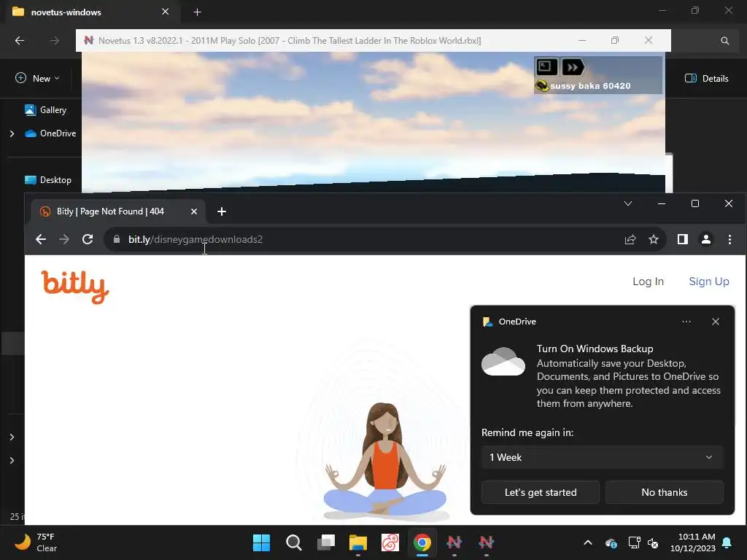Search in File Explorer window
747x560 pixels.
pyautogui.click(x=724, y=41)
